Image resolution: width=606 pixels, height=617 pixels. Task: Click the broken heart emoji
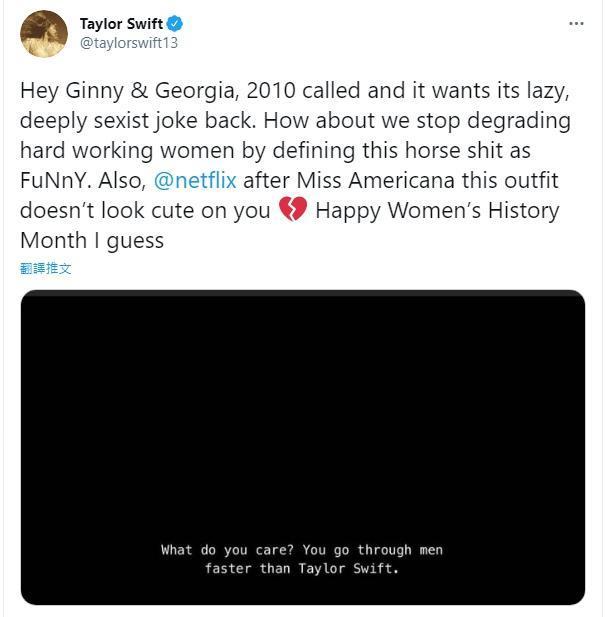(293, 209)
